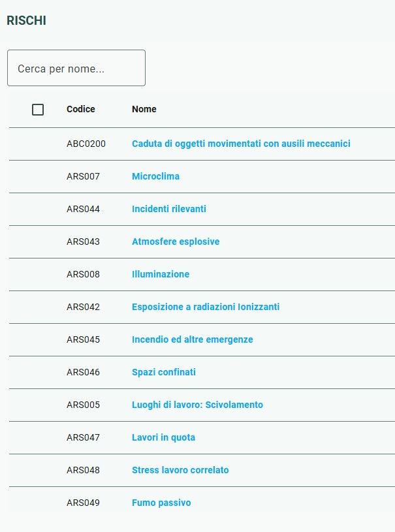The height and width of the screenshot is (532, 395).
Task: Select the Atmosfere esplosive entry
Action: pyautogui.click(x=176, y=242)
